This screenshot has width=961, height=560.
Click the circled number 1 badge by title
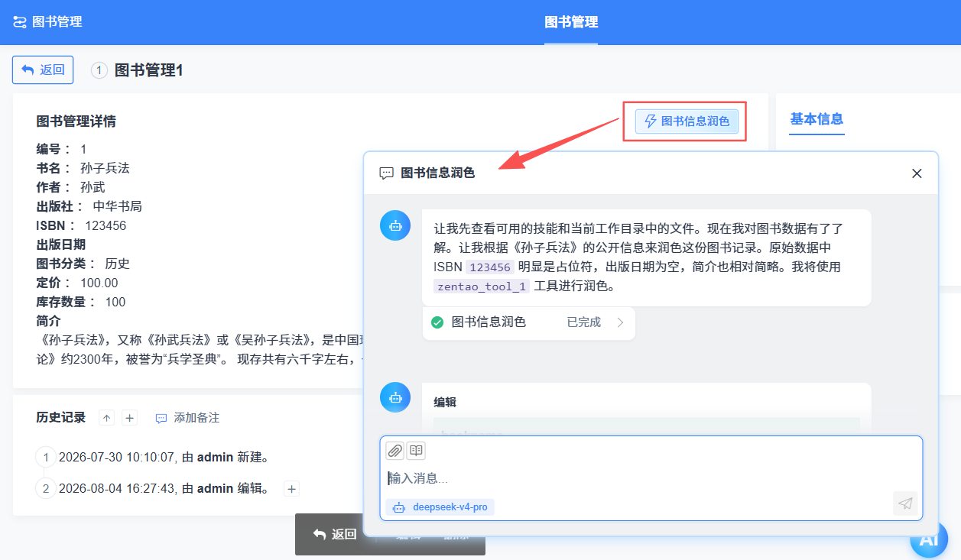pyautogui.click(x=99, y=70)
